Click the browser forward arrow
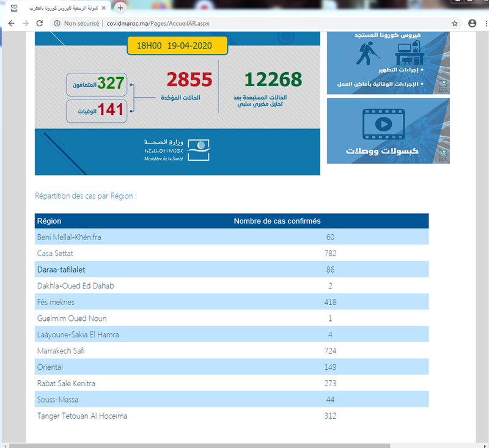The height and width of the screenshot is (448, 489). pyautogui.click(x=25, y=23)
